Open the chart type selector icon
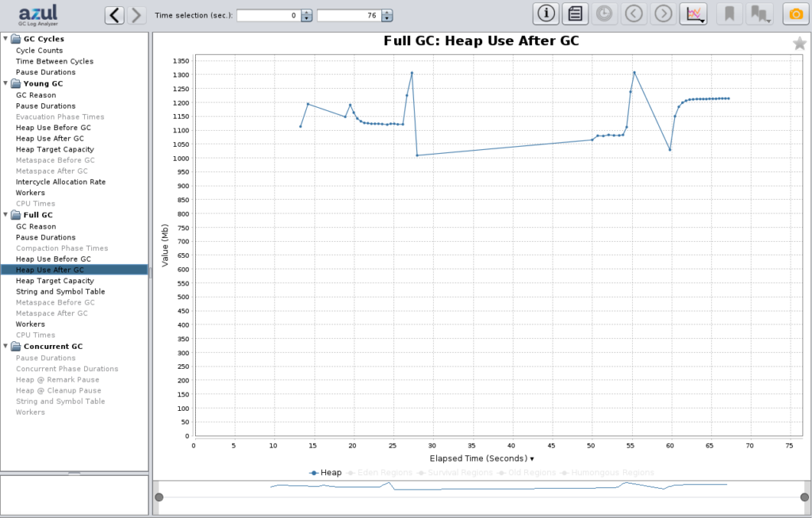Screen dimensions: 812x518 tap(692, 13)
